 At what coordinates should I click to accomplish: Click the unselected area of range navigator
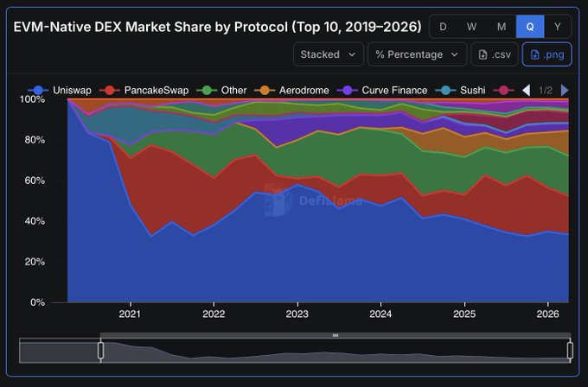pos(60,352)
